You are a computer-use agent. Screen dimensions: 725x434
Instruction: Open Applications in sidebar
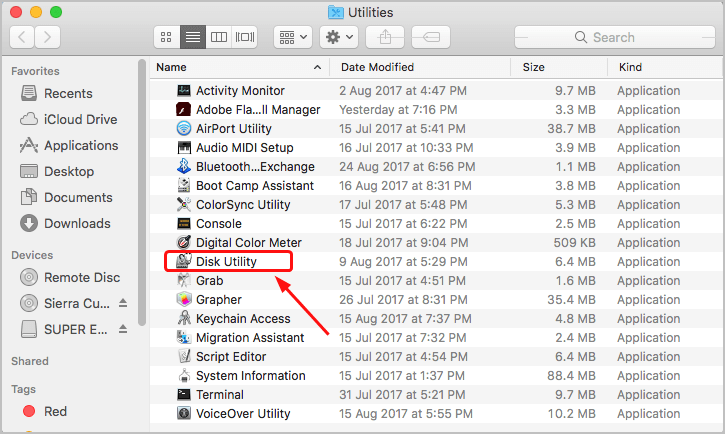coord(69,146)
